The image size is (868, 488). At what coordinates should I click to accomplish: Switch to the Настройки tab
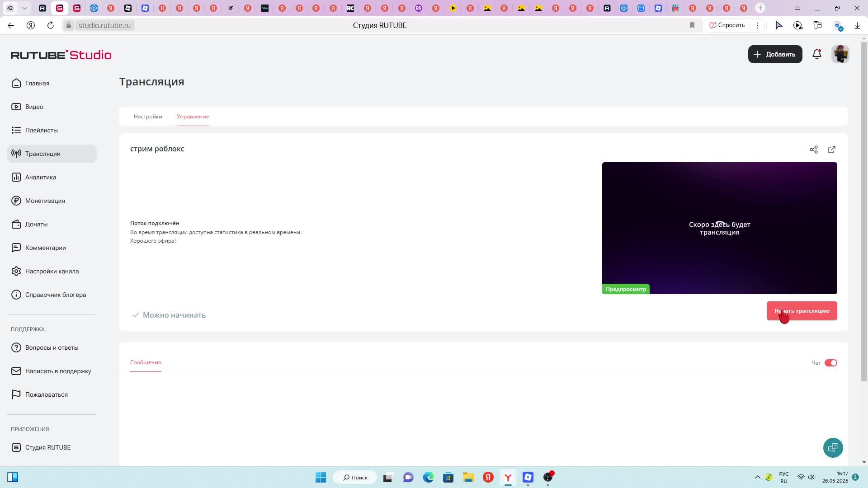point(148,117)
